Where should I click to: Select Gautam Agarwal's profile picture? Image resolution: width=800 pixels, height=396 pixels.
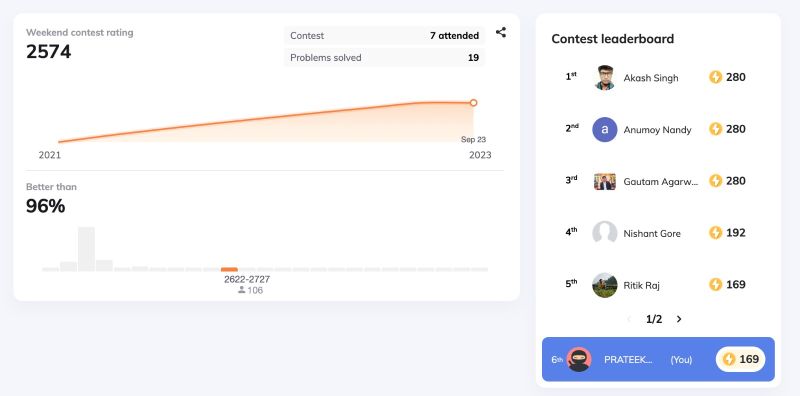[x=605, y=181]
